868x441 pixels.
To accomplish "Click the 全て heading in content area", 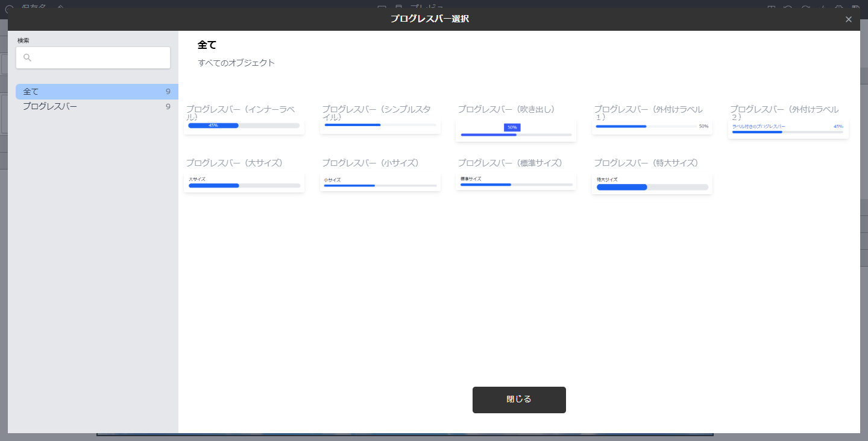I will pyautogui.click(x=207, y=45).
